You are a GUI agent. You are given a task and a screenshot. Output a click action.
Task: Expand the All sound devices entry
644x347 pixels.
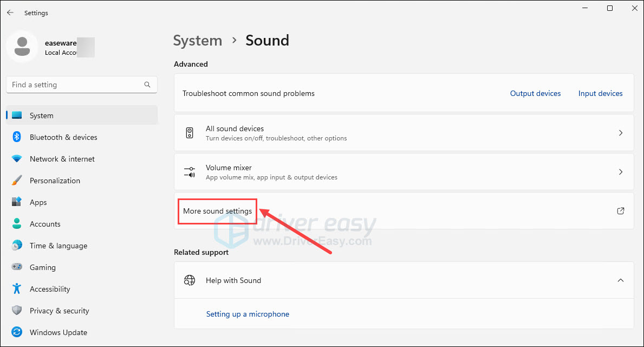[x=620, y=132]
